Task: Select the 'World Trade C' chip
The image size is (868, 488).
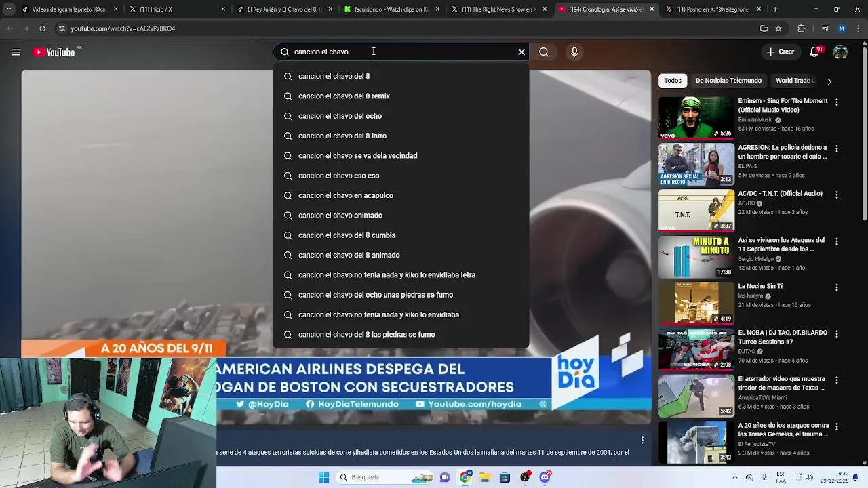Action: (x=795, y=81)
